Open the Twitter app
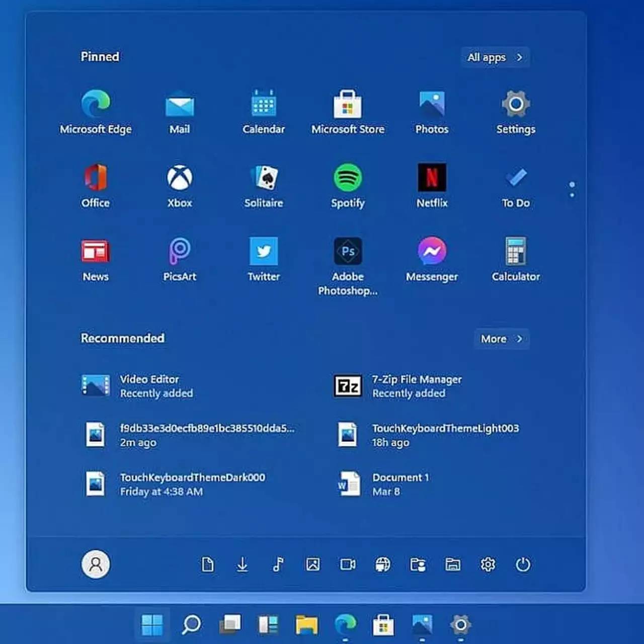 264,260
